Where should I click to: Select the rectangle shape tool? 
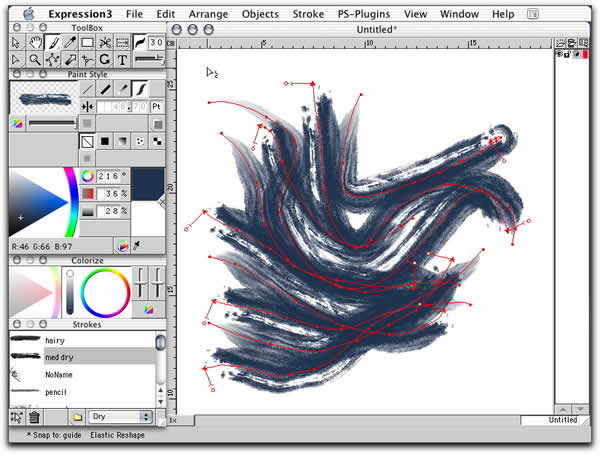[x=87, y=42]
